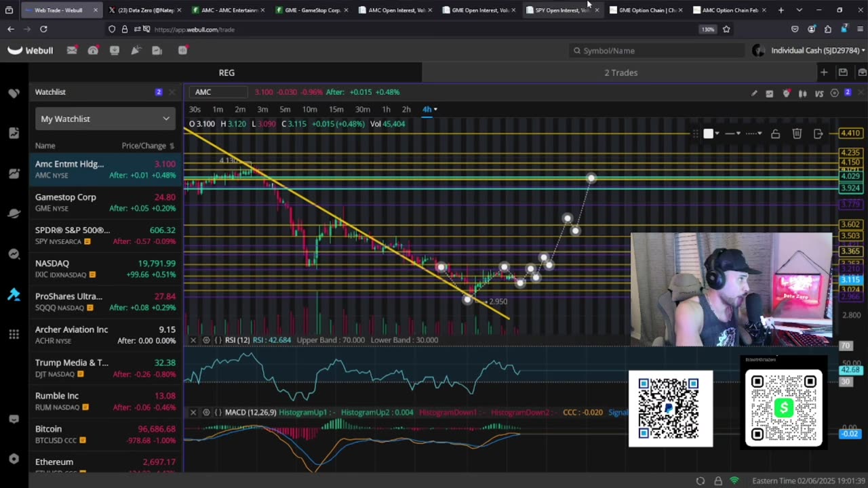Select the pencil drawing tool on chart toolbar

pos(754,94)
